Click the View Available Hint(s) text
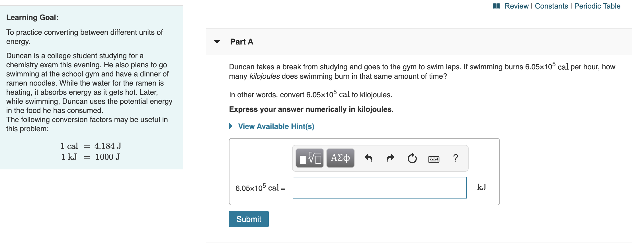The width and height of the screenshot is (644, 243). coord(276,126)
